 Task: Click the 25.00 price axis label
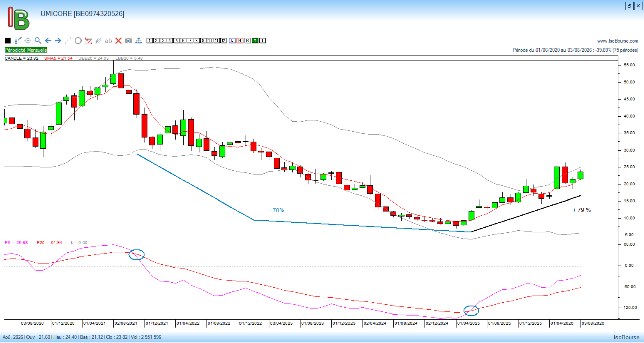pyautogui.click(x=629, y=167)
